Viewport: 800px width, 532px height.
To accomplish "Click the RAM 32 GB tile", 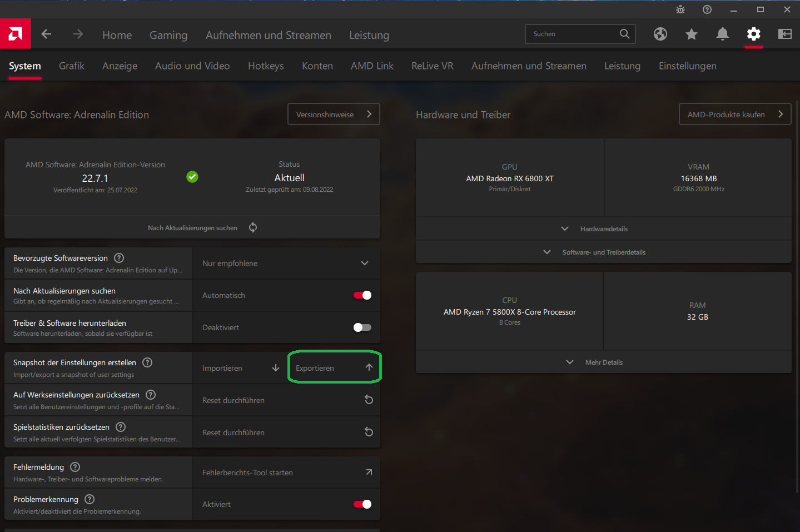I will tap(697, 311).
